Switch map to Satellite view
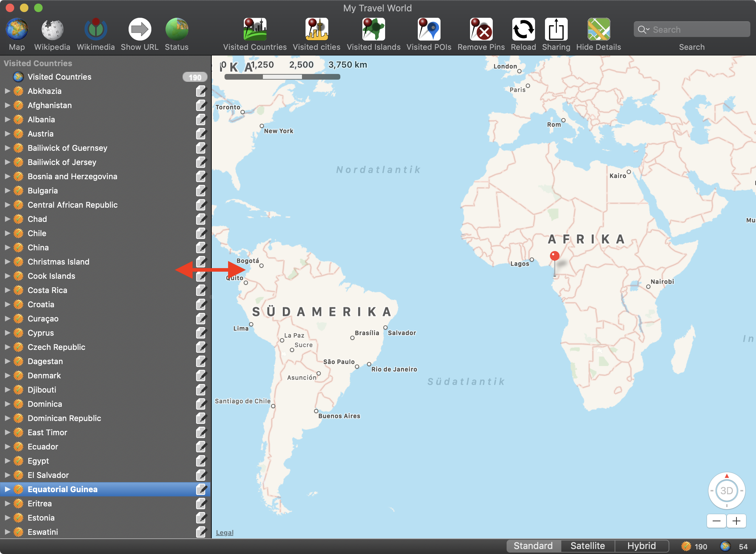 pos(588,546)
